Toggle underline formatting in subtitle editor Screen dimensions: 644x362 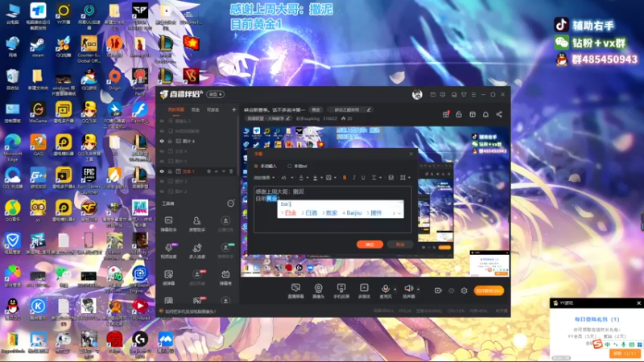[x=364, y=178]
